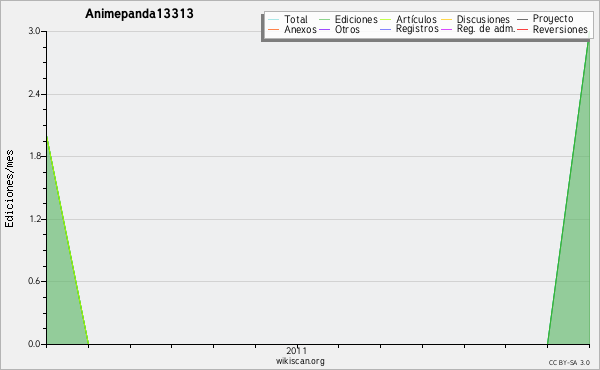Click the 2.4 y-axis value

[34, 94]
